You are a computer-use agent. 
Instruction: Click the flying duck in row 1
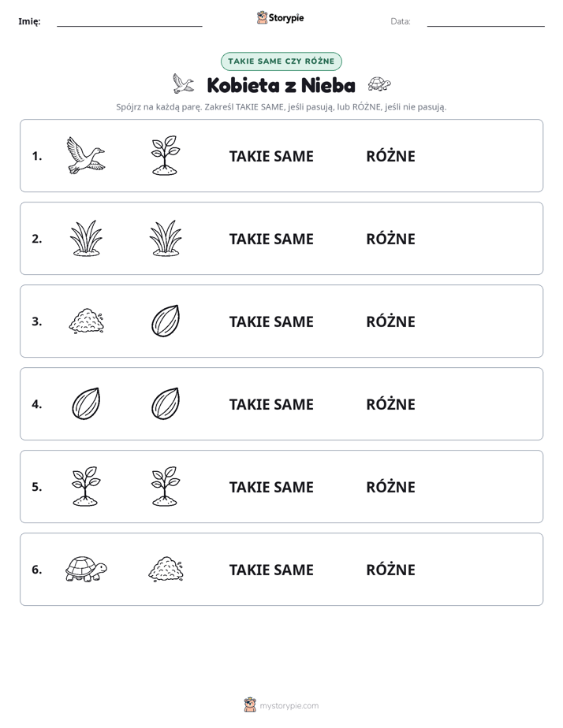[x=86, y=155]
